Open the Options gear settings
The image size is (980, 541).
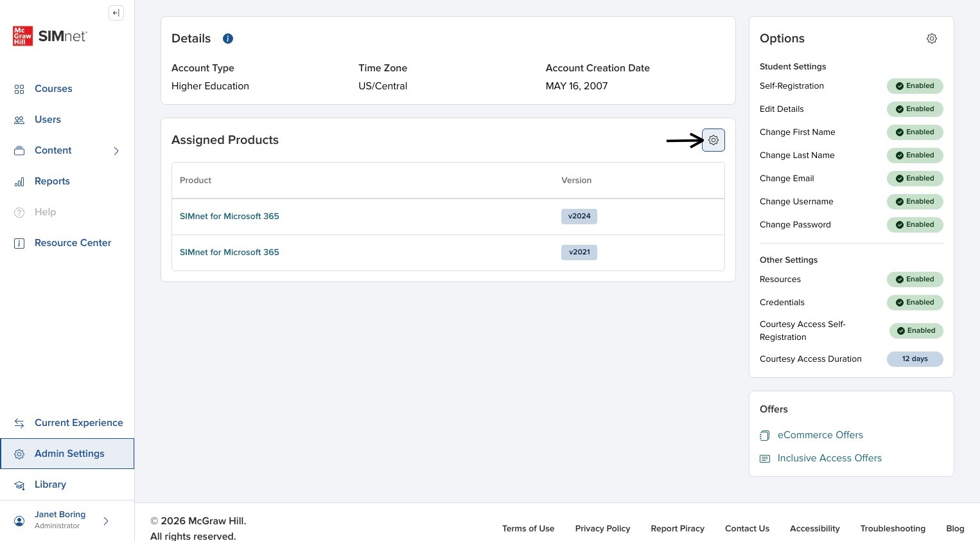coord(932,39)
